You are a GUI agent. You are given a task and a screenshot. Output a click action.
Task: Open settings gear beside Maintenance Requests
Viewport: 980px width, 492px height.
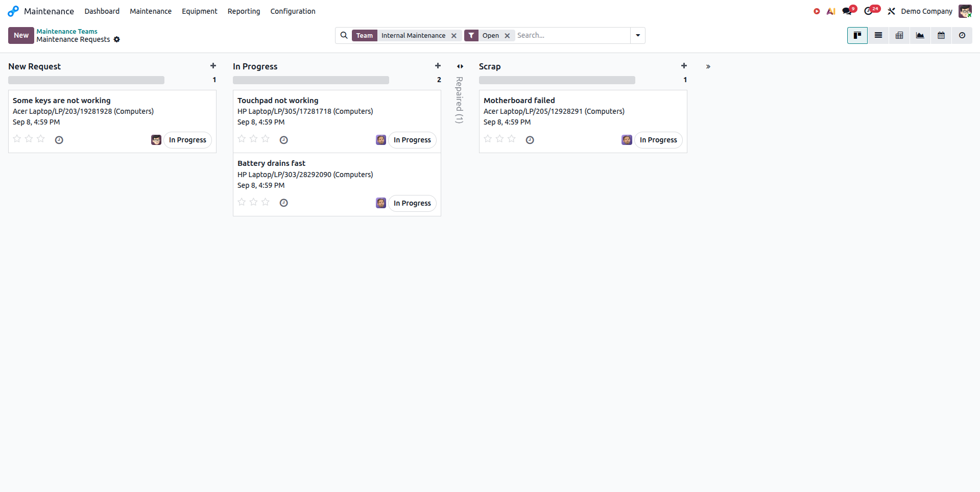117,39
